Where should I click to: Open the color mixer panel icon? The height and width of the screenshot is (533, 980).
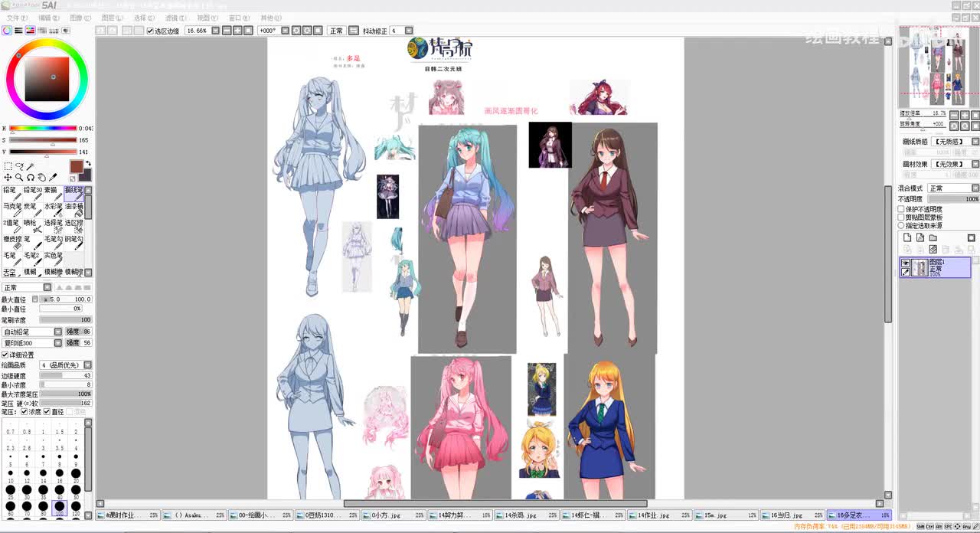[x=41, y=31]
